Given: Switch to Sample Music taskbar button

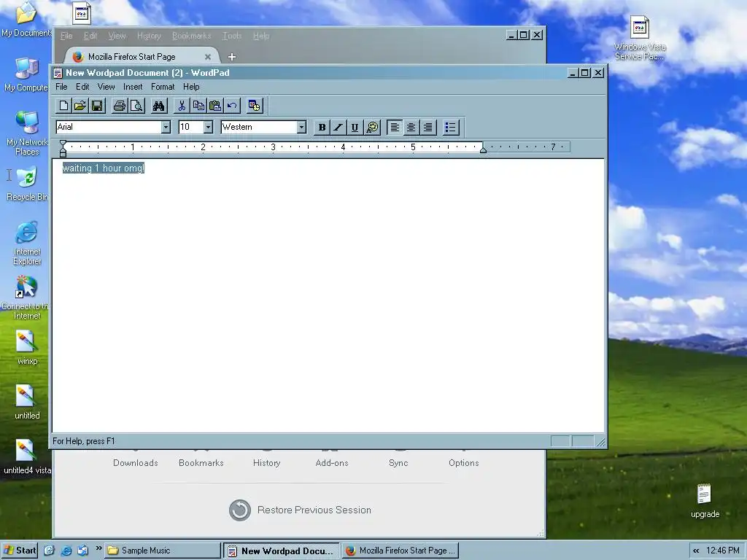Looking at the screenshot, I should point(163,551).
